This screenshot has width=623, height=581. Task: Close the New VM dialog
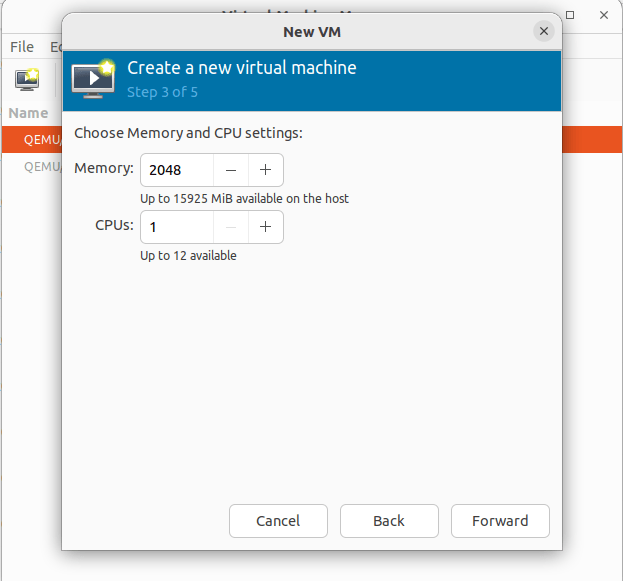[x=544, y=31]
